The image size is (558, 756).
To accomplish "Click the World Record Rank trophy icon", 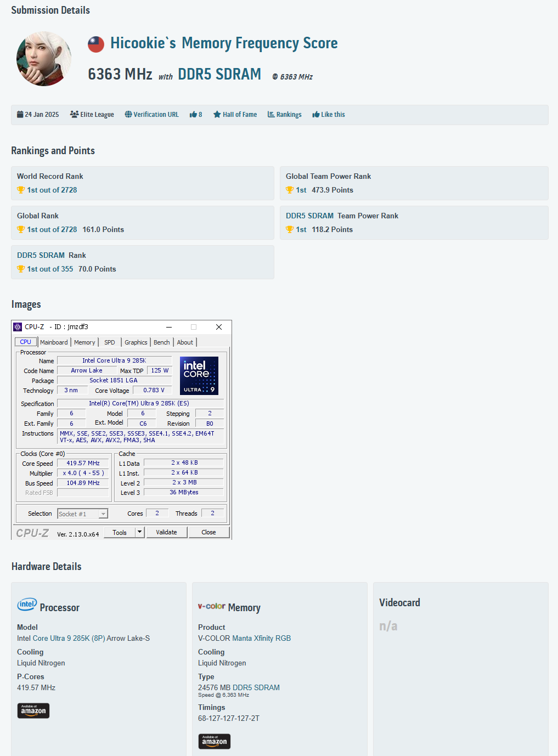I will pyautogui.click(x=21, y=190).
